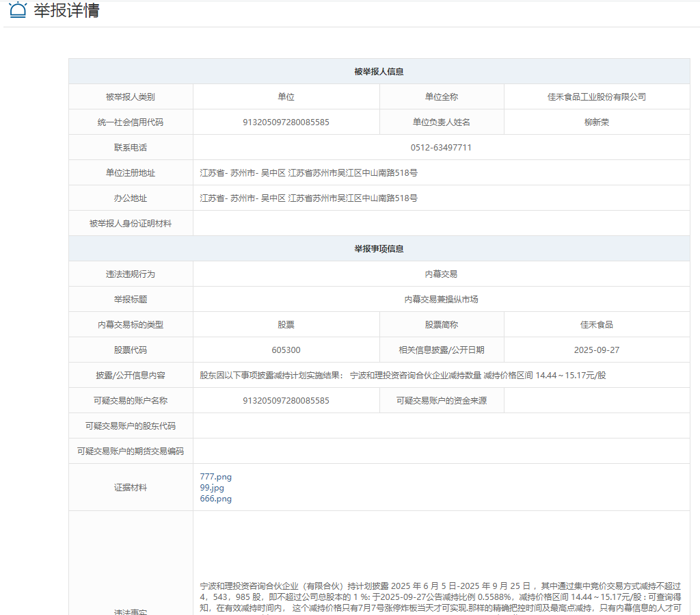Image resolution: width=700 pixels, height=615 pixels.
Task: Select stock code 605300
Action: [x=286, y=350]
